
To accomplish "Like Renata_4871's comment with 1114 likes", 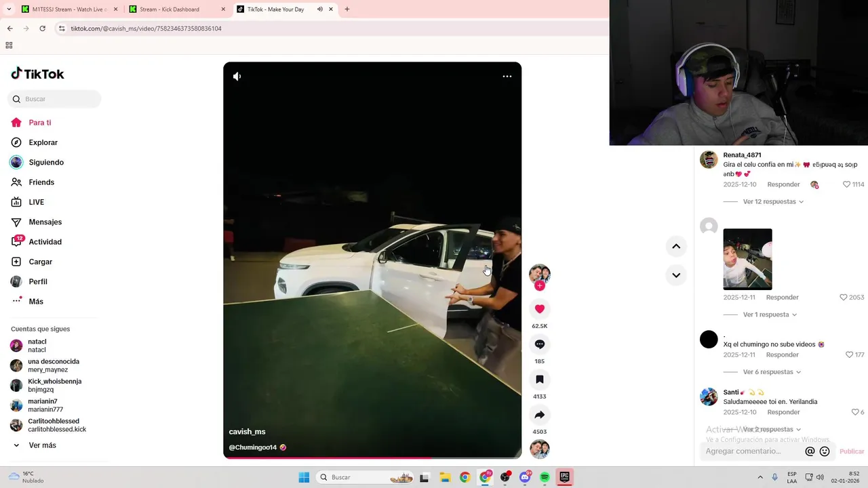I will coord(846,184).
